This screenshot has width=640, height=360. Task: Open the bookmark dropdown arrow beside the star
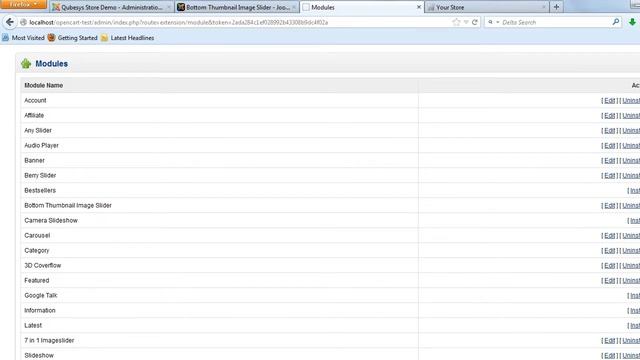click(x=466, y=22)
